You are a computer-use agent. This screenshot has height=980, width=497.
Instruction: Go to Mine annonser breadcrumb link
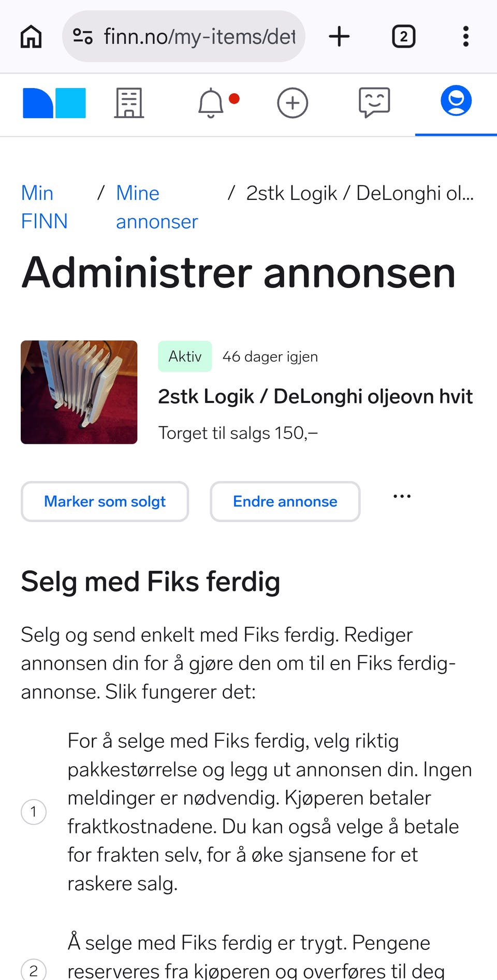(156, 207)
